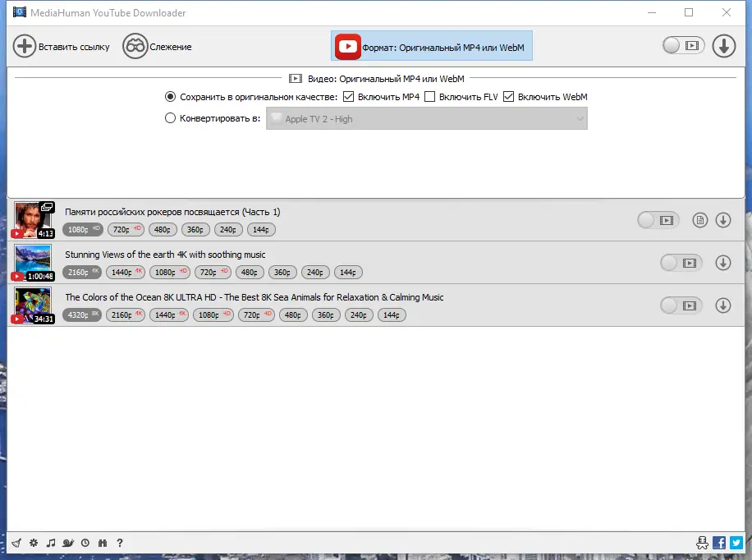752x560 pixels.
Task: Click the YouTube format selector button
Action: click(x=431, y=46)
